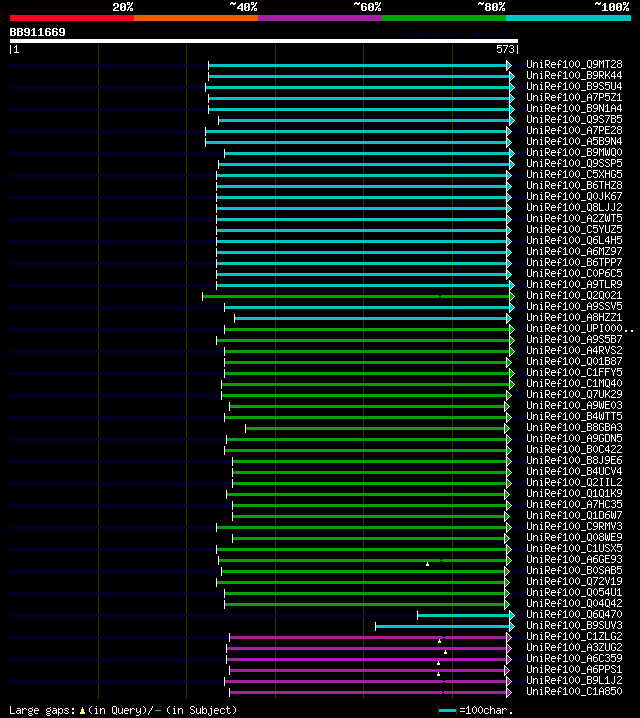This screenshot has height=718, width=640.
Task: Click the short cyan alignment bar for Q6Q470
Action: (463, 615)
